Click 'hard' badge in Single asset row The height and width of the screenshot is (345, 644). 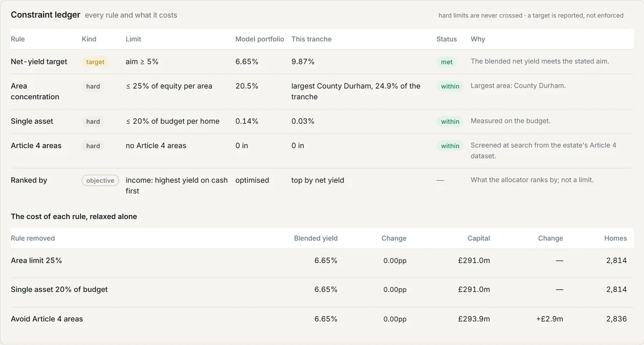point(93,121)
